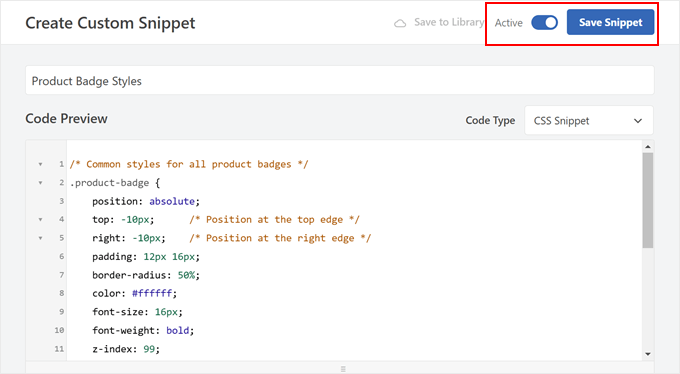Click the cloud icon beside Save to Library
Image resolution: width=680 pixels, height=374 pixels.
click(400, 23)
